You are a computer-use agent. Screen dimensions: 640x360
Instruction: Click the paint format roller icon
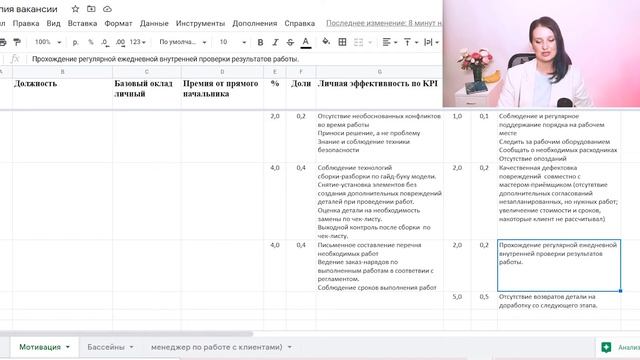tap(17, 42)
